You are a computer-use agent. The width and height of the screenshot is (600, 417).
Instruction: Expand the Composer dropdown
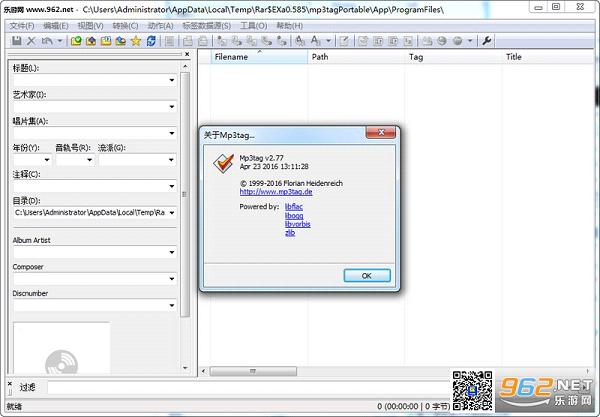point(172,279)
